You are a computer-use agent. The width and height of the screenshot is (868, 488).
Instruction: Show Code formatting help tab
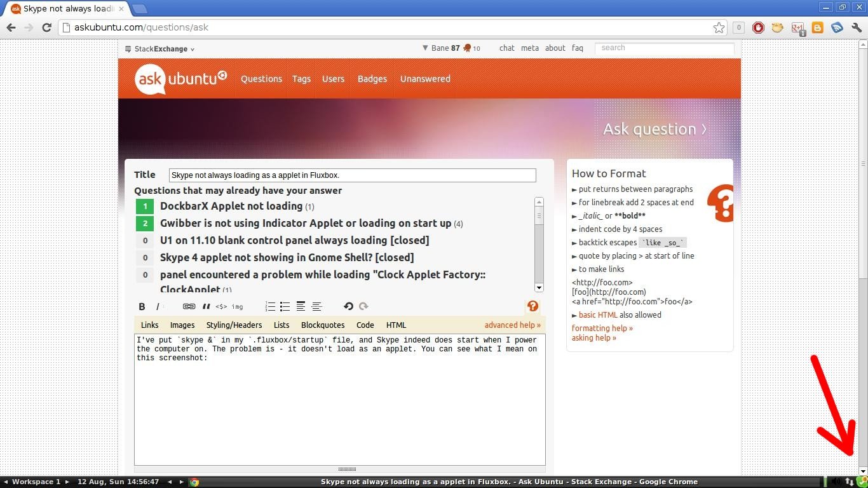tap(365, 325)
